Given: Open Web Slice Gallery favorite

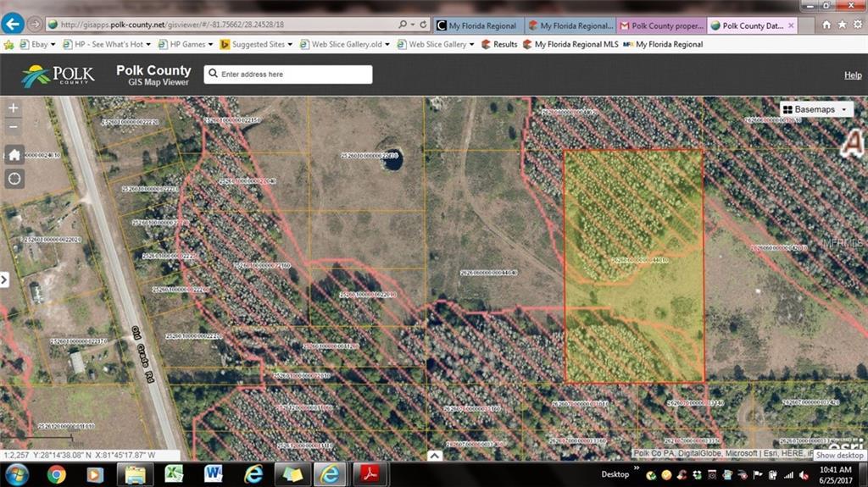Looking at the screenshot, I should [436, 44].
